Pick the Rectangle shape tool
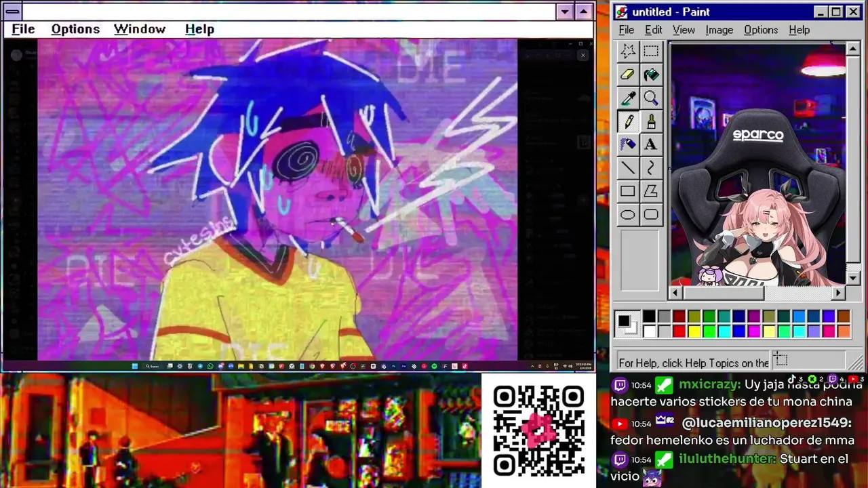This screenshot has height=488, width=868. pyautogui.click(x=628, y=191)
